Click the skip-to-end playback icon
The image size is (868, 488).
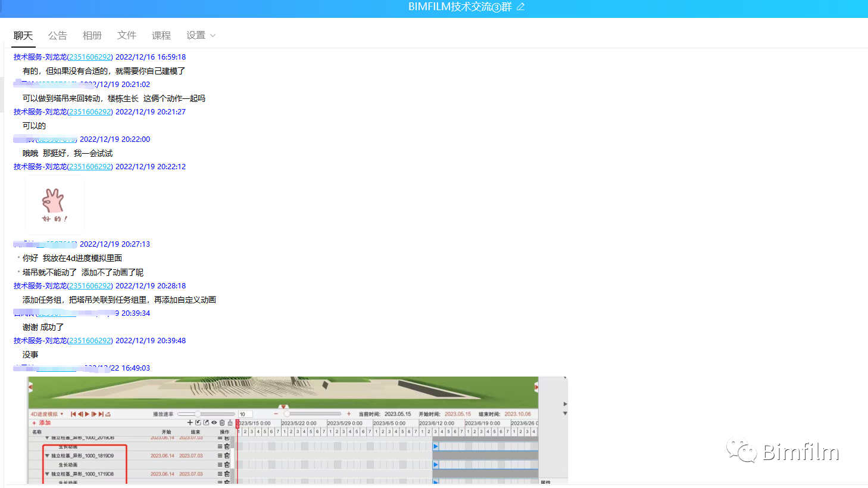[x=101, y=414]
